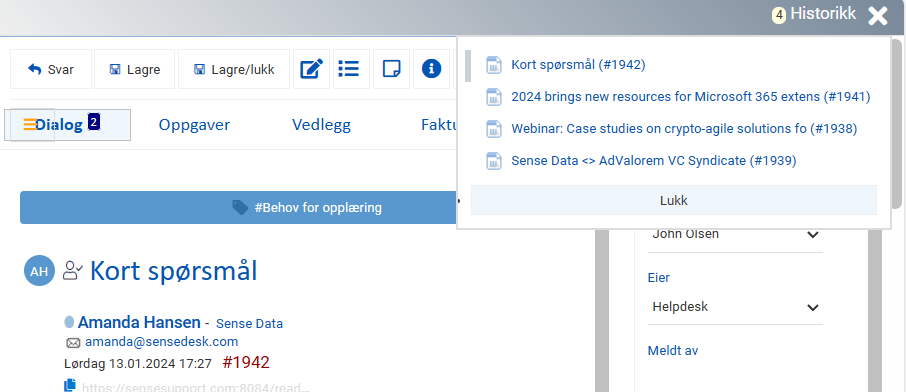906x392 pixels.
Task: Open document icon beside Kort spørsmål (#1942)
Action: [493, 65]
